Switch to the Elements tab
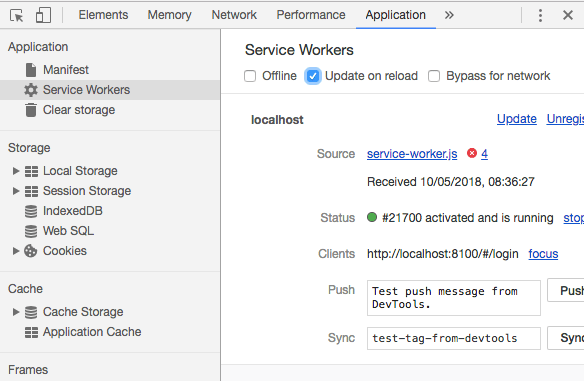 click(x=103, y=15)
